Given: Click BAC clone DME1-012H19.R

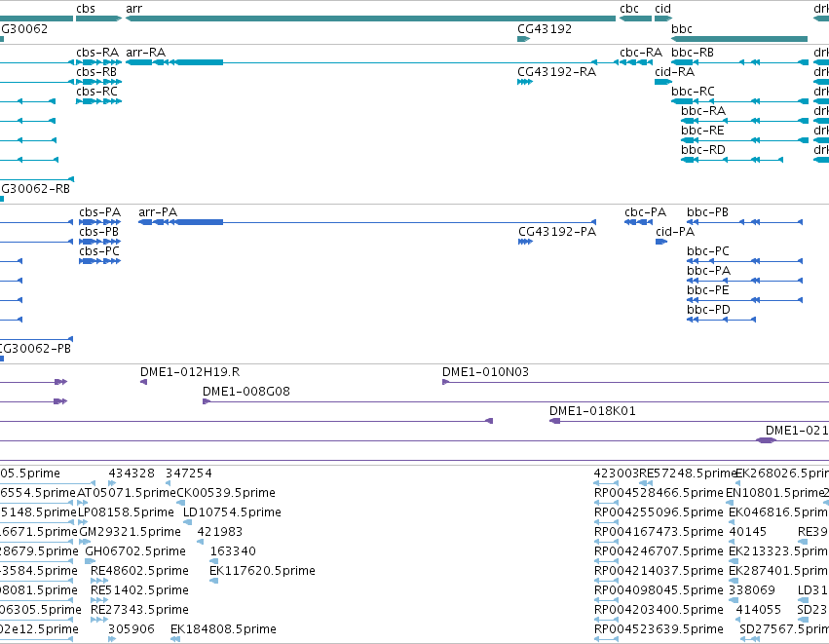Looking at the screenshot, I should (190, 372).
